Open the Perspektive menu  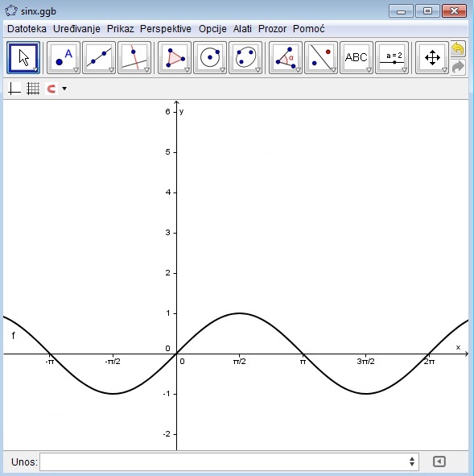click(166, 29)
